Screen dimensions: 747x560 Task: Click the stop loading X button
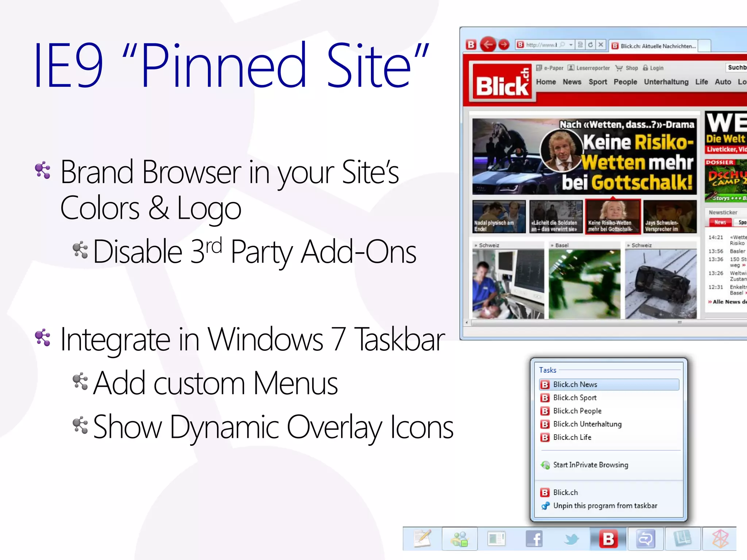coord(601,45)
